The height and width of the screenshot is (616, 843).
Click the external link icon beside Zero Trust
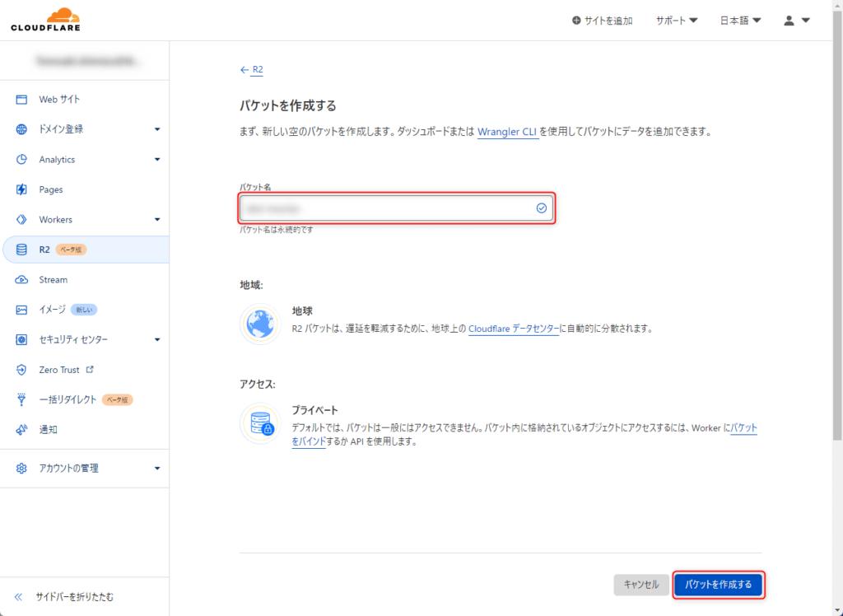[90, 369]
